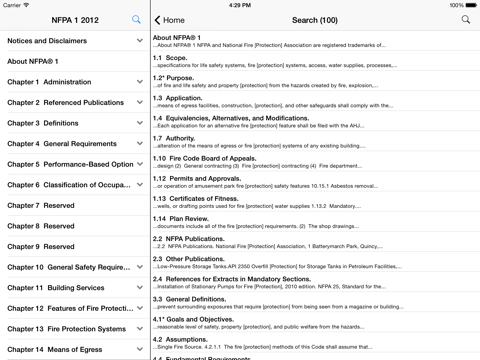Image resolution: width=480 pixels, height=360 pixels.
Task: Open About NFPA® 1 in the sidebar
Action: click(x=75, y=61)
